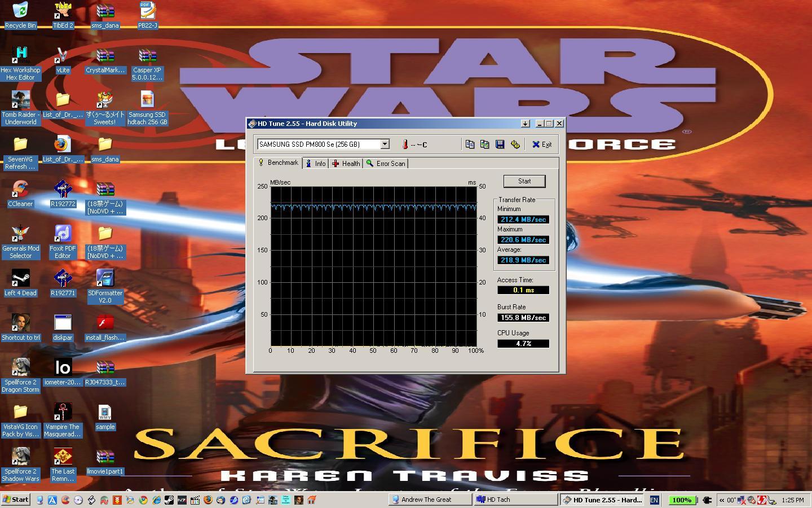Viewport: 812px width, 508px height.
Task: Open HD Tune options with the tools icon
Action: point(515,144)
